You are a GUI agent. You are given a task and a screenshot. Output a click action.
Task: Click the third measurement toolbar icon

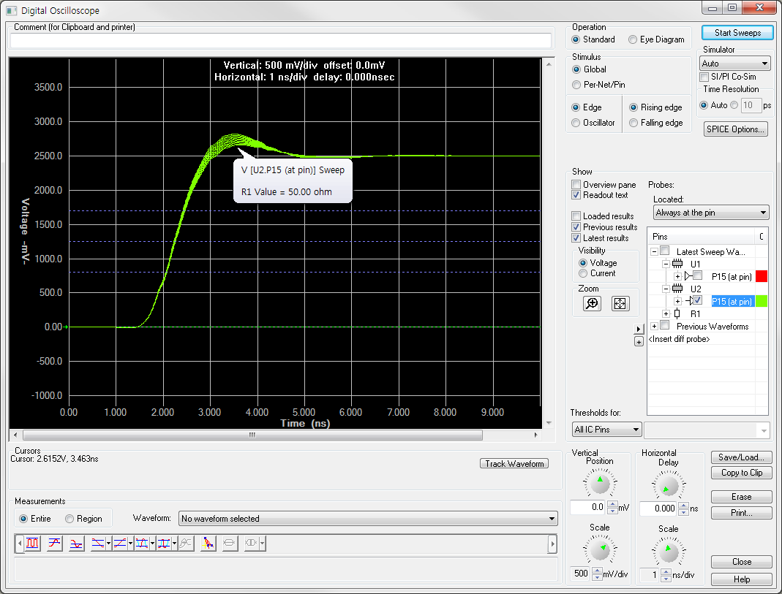click(76, 543)
